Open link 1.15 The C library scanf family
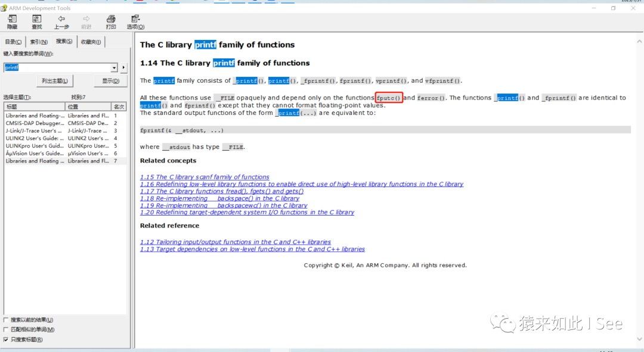Viewport: 644px width, 352px height. coord(205,177)
